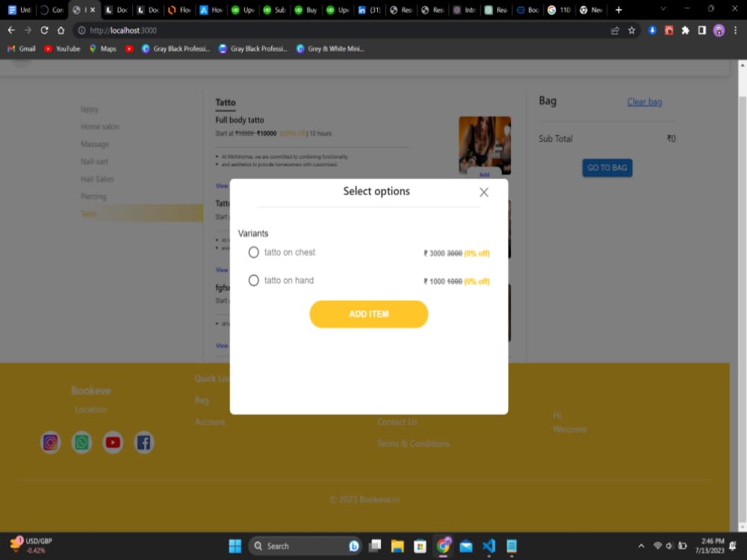Open Visual Studio Code from taskbar

[x=489, y=547]
